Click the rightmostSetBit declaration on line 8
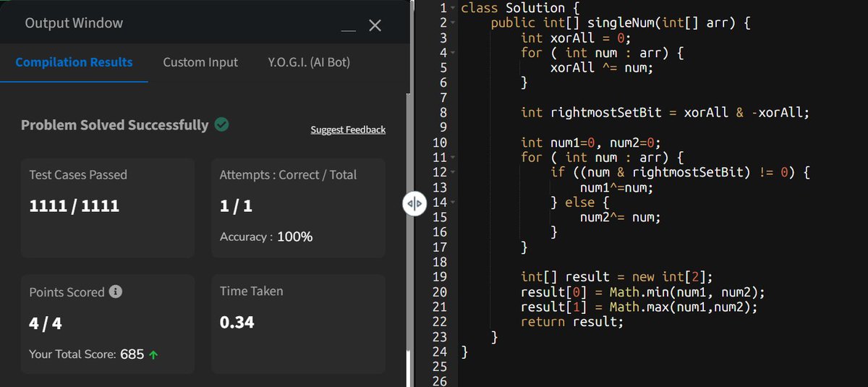Image resolution: width=868 pixels, height=387 pixels. click(x=665, y=112)
